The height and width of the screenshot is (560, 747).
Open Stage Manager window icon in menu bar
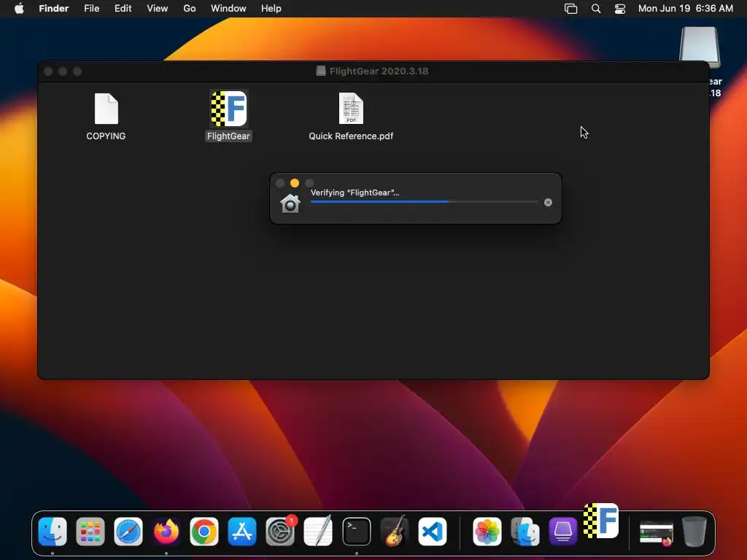[570, 9]
